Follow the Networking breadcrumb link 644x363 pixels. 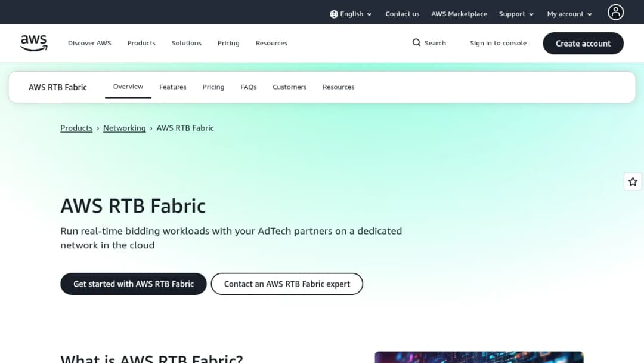[125, 128]
